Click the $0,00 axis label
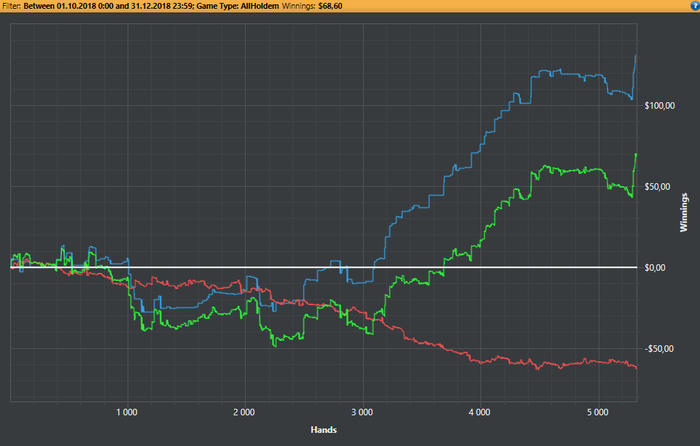The image size is (700, 446). (655, 268)
